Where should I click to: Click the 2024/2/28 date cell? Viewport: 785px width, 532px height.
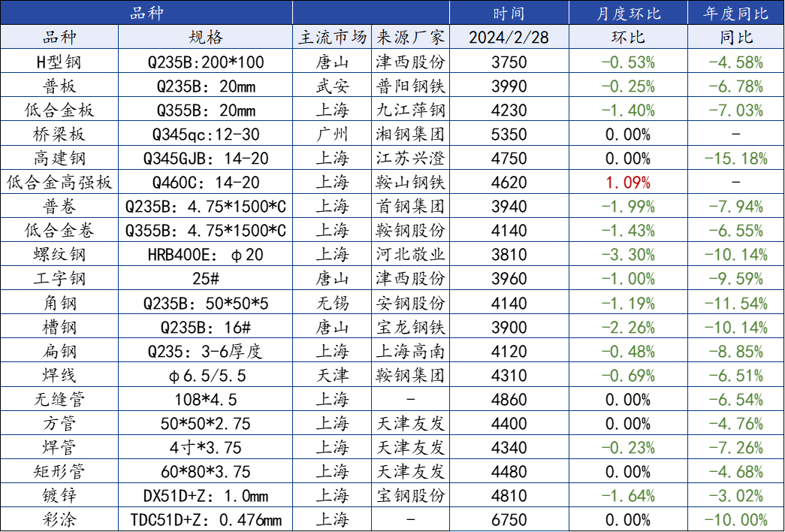point(509,37)
